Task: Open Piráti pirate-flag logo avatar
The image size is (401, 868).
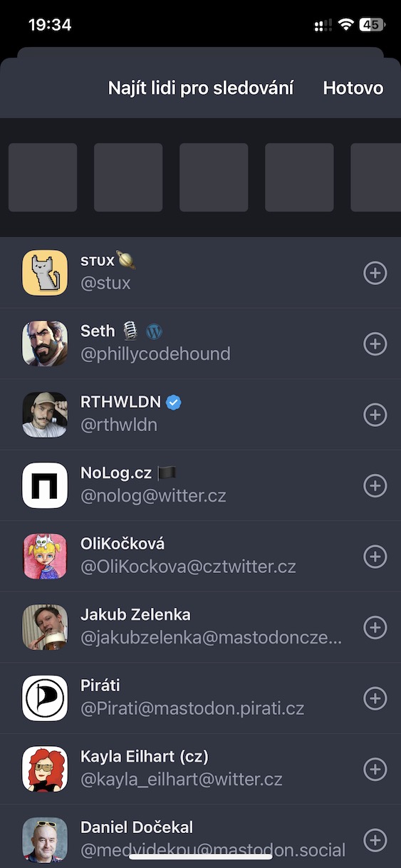Action: (x=45, y=698)
